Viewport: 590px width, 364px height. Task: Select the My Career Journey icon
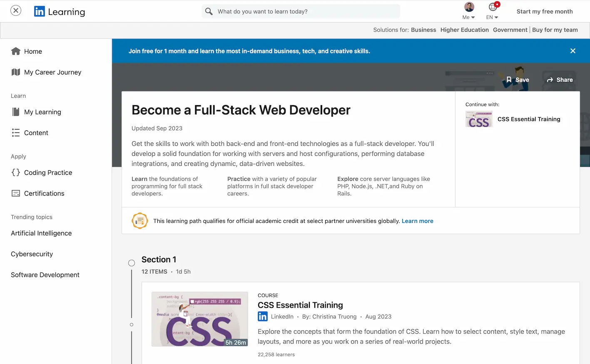15,72
